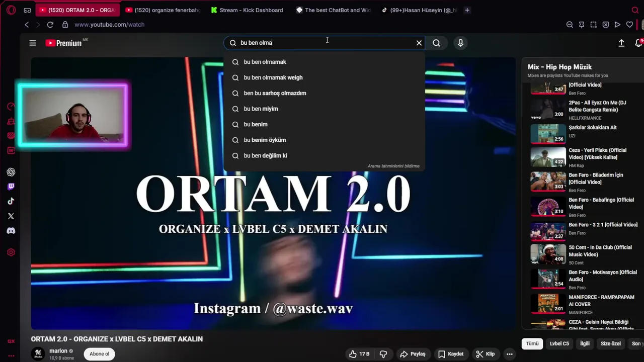This screenshot has width=644, height=362.
Task: Open YouTube hamburger guide menu
Action: pos(33,43)
